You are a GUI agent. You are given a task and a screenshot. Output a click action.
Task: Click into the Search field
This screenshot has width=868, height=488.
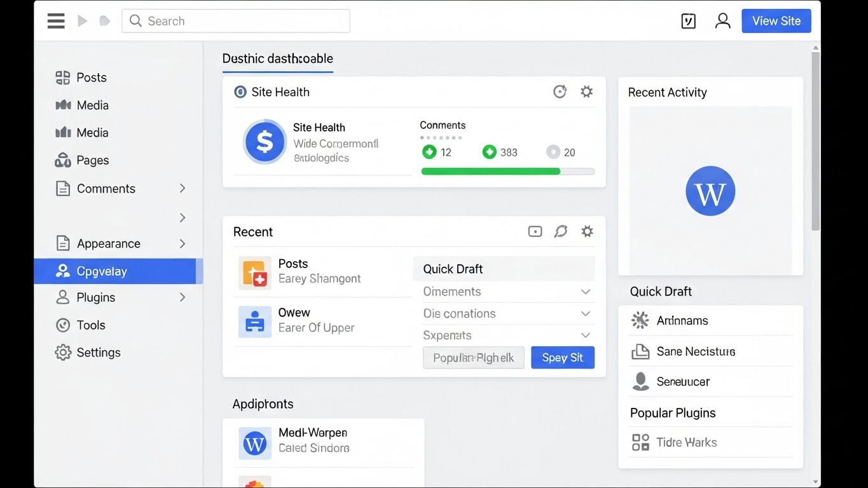[x=242, y=21]
